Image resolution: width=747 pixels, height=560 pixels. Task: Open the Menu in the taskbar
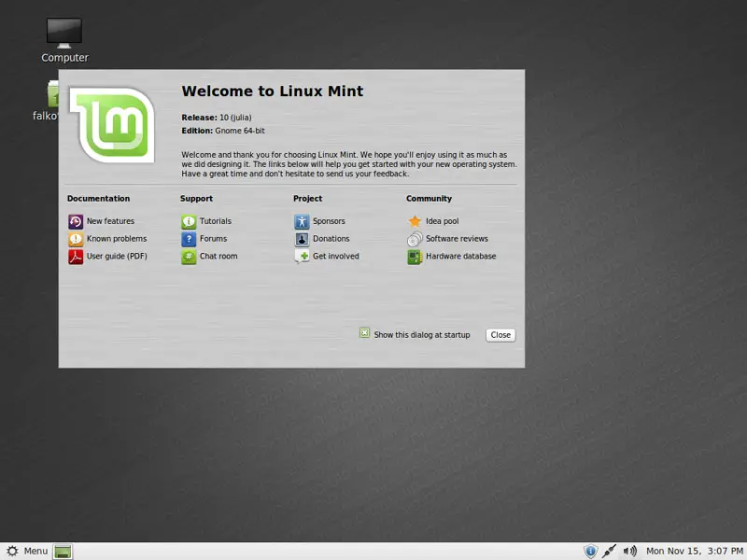click(x=26, y=551)
